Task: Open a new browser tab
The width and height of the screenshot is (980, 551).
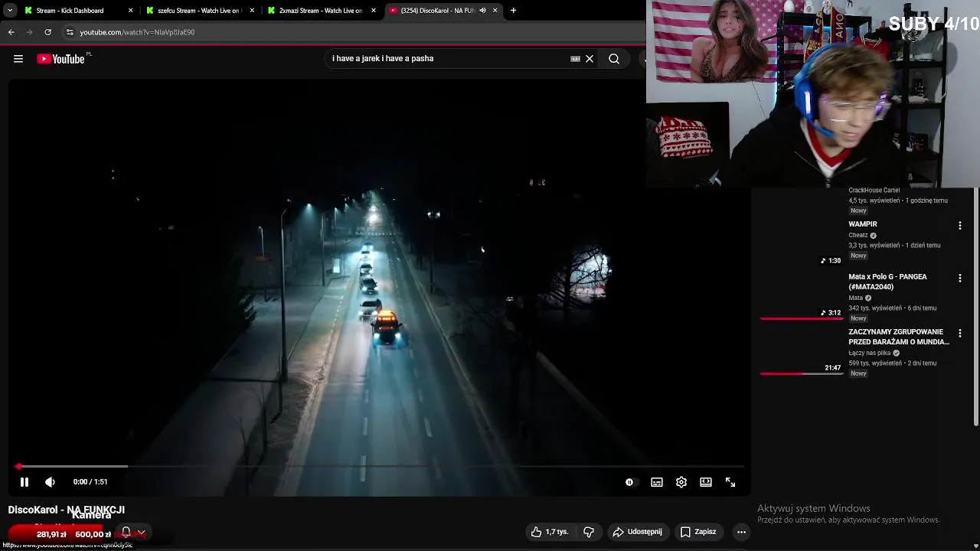Action: point(513,11)
